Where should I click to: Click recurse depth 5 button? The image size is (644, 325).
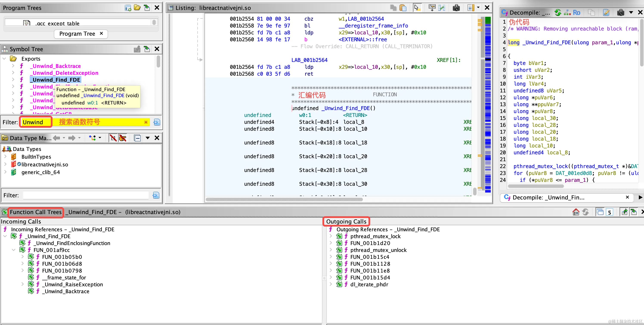610,212
